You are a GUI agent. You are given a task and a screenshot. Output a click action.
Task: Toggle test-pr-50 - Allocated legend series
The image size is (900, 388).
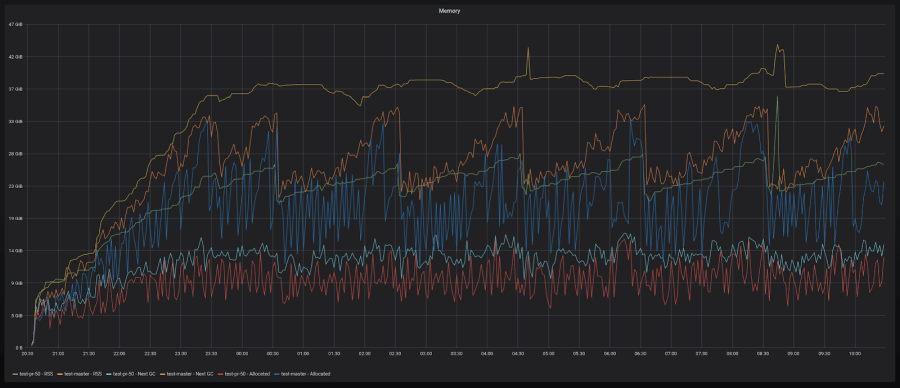(247, 374)
